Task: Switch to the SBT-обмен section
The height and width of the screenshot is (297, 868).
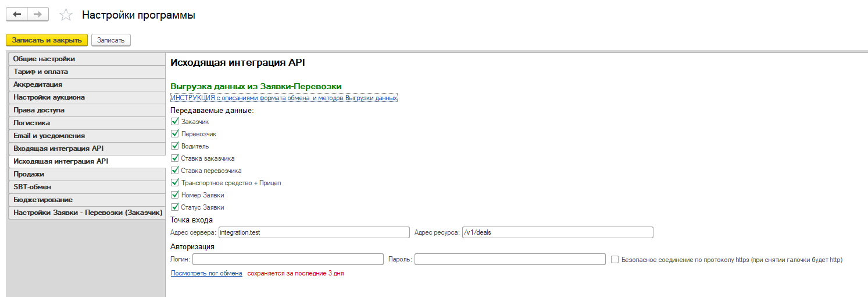Action: click(87, 187)
